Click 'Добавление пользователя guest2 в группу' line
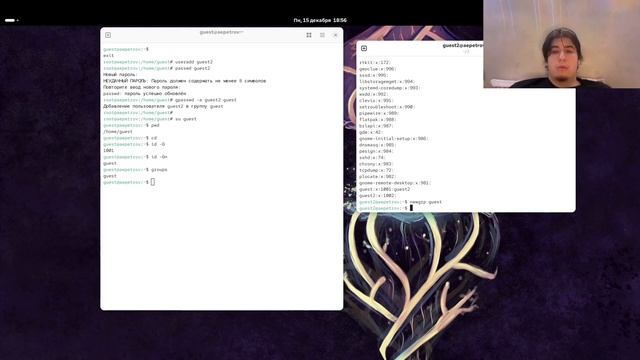Viewport: 640px width, 360px height. click(163, 106)
